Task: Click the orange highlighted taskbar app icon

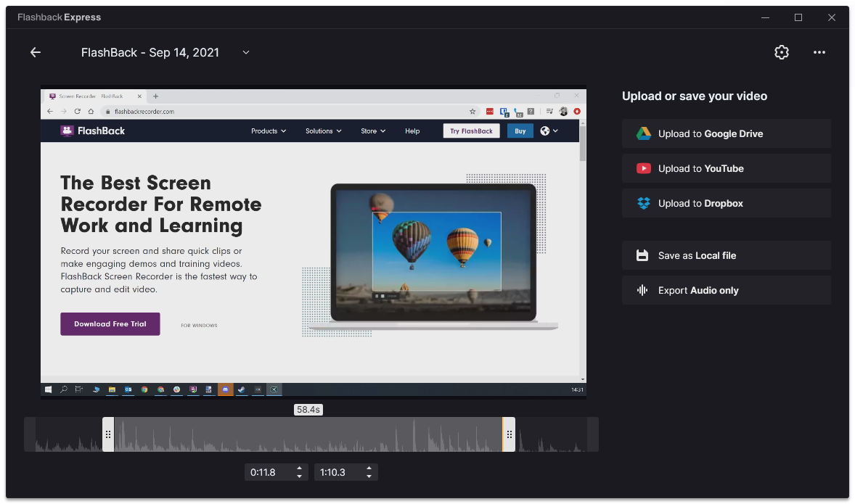Action: pos(225,389)
